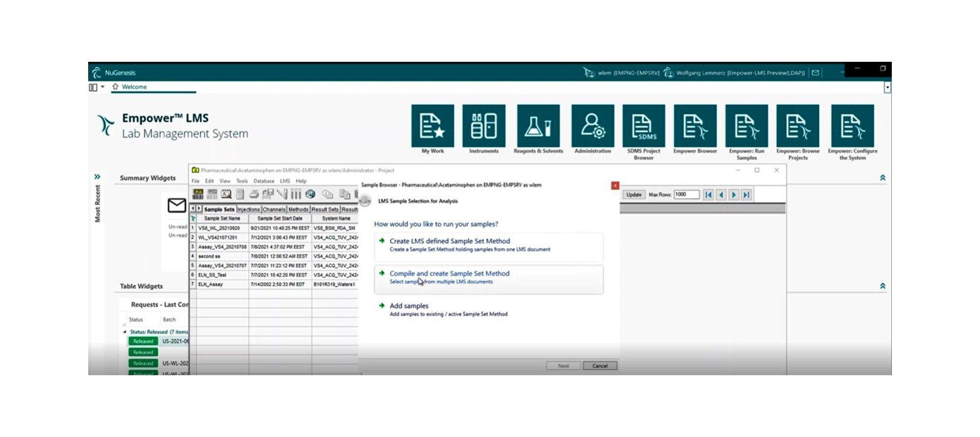
Task: Click the Cancel button in wizard
Action: [600, 366]
